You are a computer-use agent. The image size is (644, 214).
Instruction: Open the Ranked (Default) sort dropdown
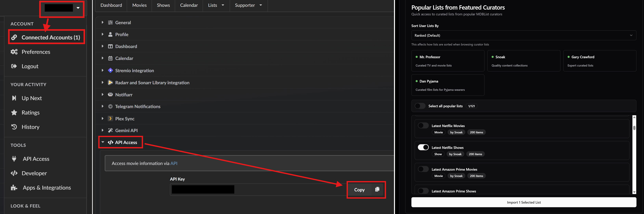tap(523, 35)
